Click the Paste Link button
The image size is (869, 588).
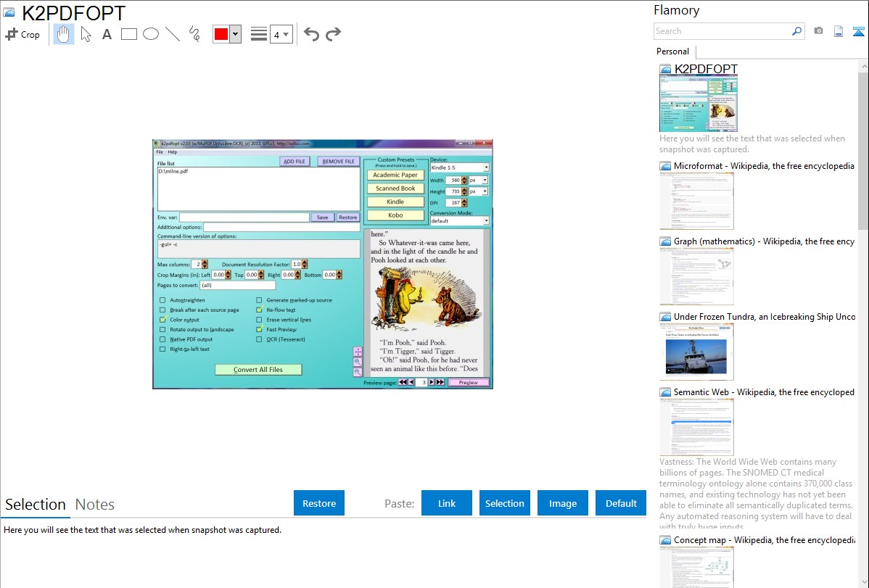click(447, 502)
